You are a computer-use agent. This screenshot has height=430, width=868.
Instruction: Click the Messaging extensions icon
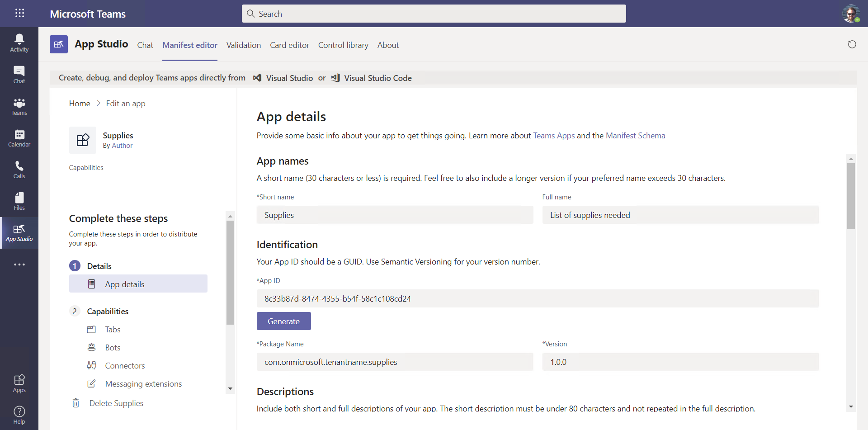tap(91, 383)
